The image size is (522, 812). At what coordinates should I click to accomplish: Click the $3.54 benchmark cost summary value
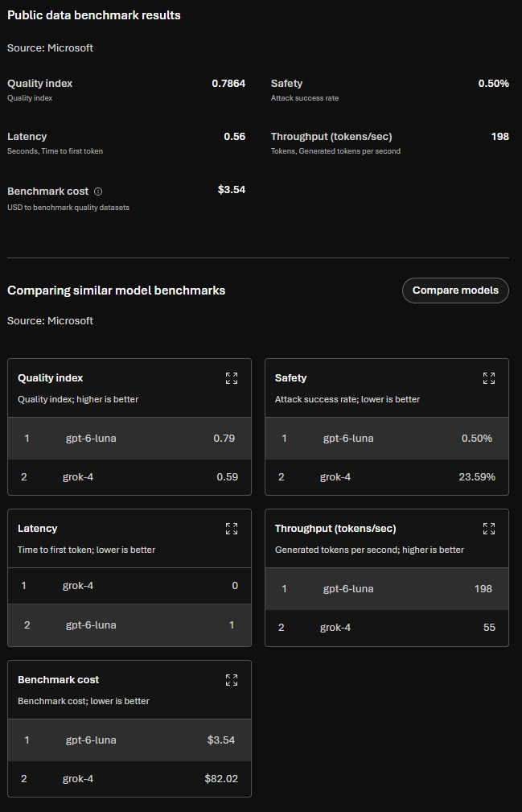pyautogui.click(x=232, y=190)
